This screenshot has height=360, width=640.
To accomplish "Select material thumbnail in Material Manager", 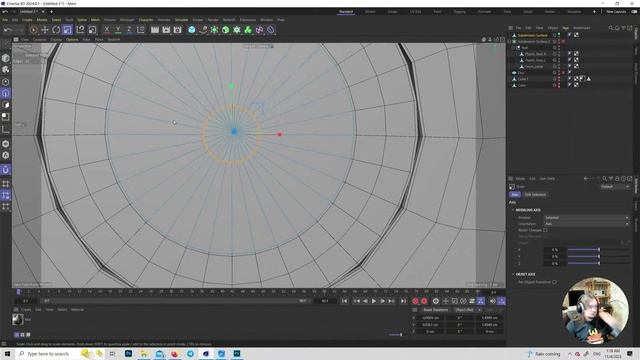I will tap(18, 319).
